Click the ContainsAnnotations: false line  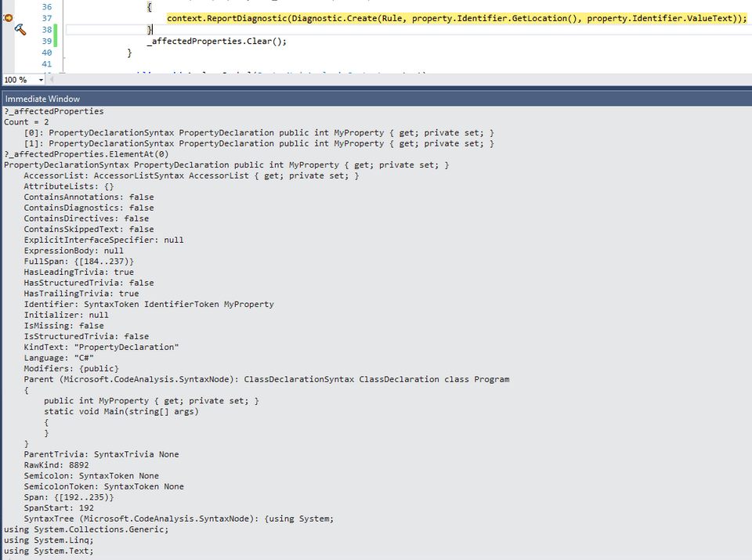89,197
